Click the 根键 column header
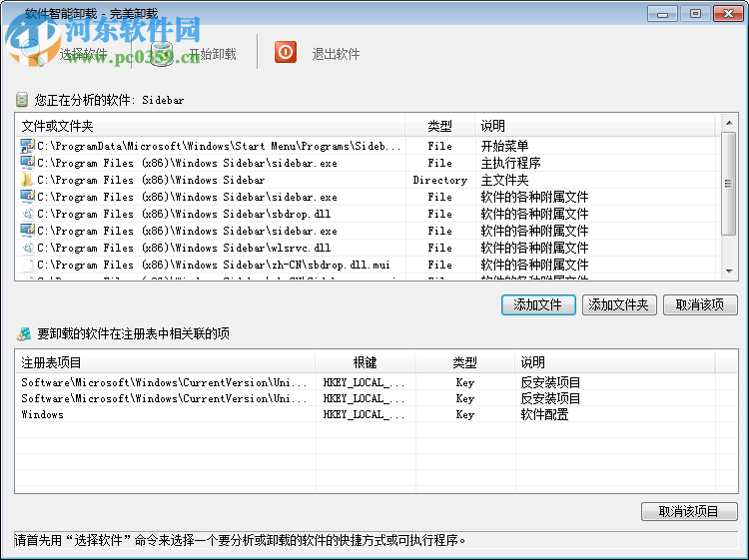This screenshot has height=560, width=749. [365, 362]
